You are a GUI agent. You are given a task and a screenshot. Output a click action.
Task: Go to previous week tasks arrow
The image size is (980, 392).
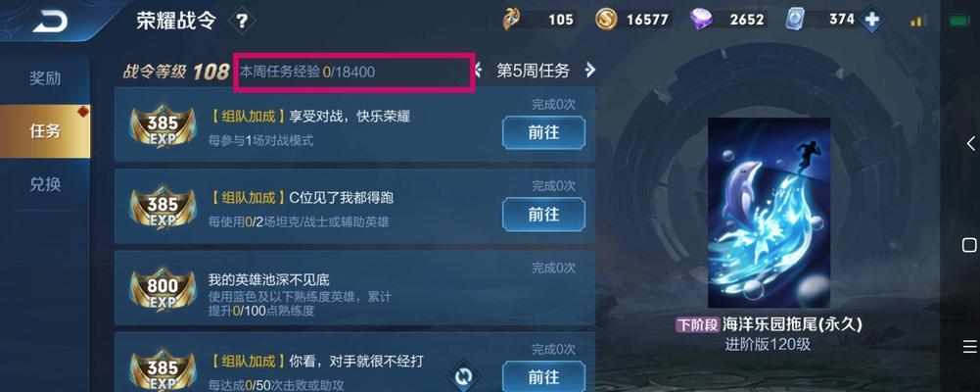[478, 70]
